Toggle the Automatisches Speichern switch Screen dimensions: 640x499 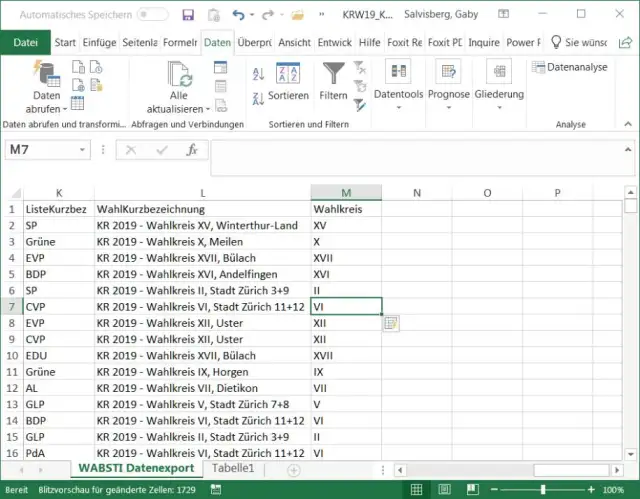(152, 15)
